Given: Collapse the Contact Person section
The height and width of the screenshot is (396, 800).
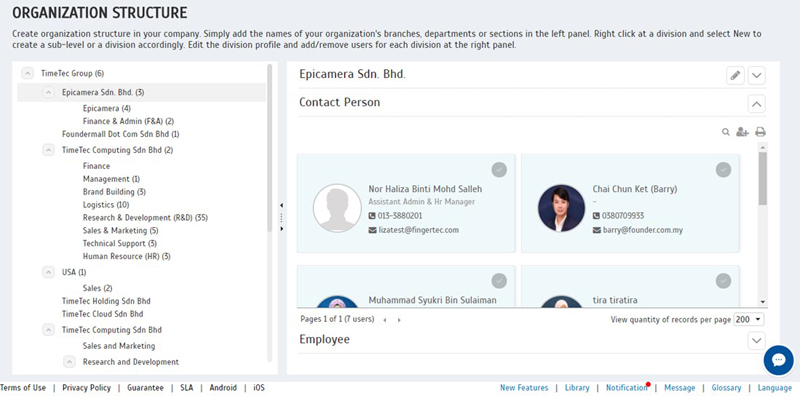Looking at the screenshot, I should click(757, 104).
